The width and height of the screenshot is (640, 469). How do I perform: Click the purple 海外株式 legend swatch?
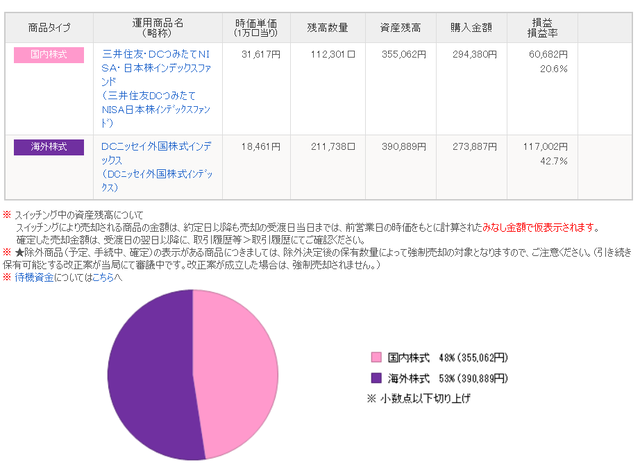click(x=376, y=378)
